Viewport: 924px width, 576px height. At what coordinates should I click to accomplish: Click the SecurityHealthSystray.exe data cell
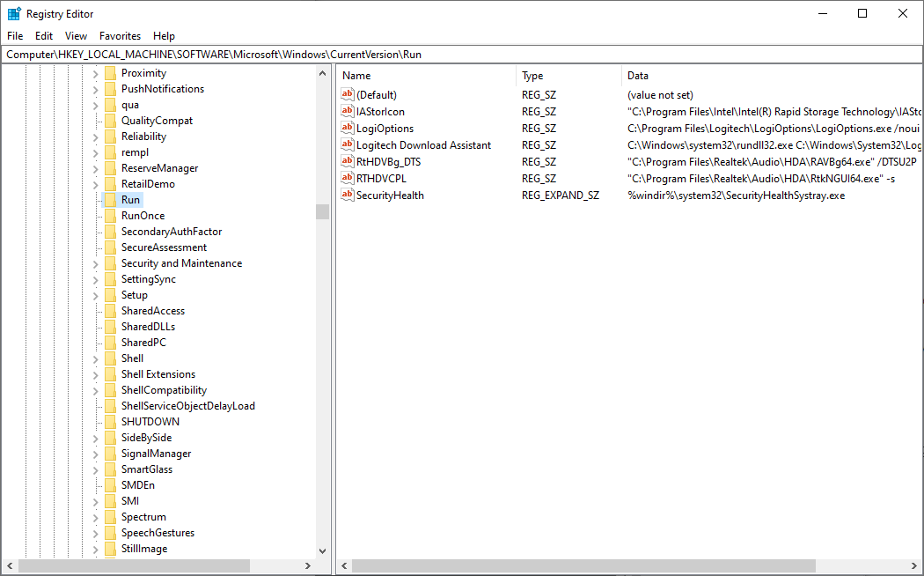click(x=736, y=196)
